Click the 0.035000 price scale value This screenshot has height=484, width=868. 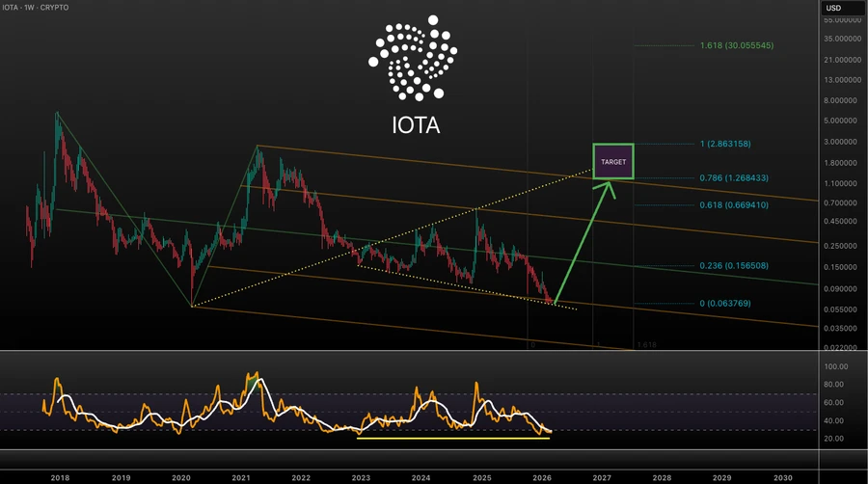click(840, 329)
